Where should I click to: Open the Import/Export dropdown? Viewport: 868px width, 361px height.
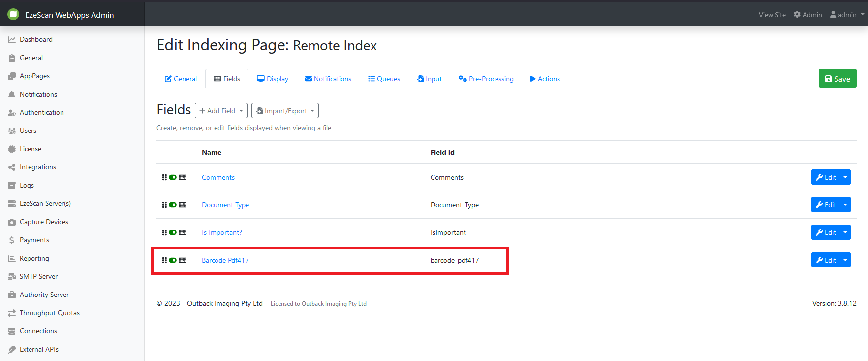[285, 111]
